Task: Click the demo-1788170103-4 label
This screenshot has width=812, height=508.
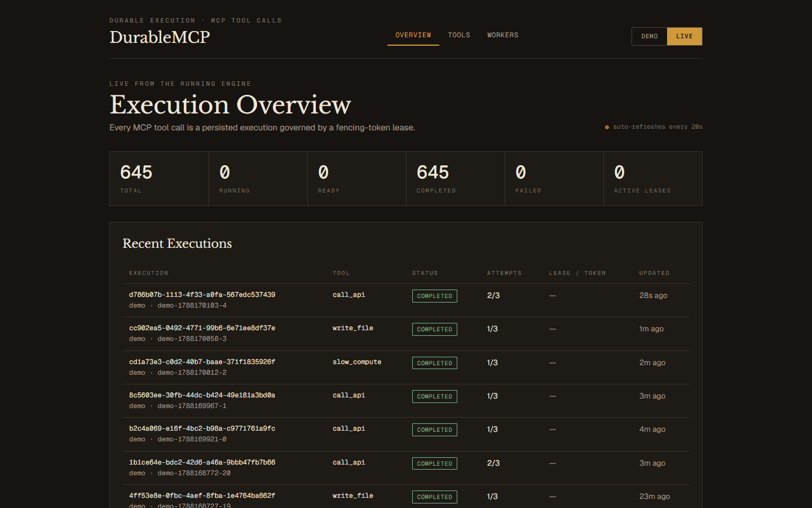Action: (x=192, y=305)
